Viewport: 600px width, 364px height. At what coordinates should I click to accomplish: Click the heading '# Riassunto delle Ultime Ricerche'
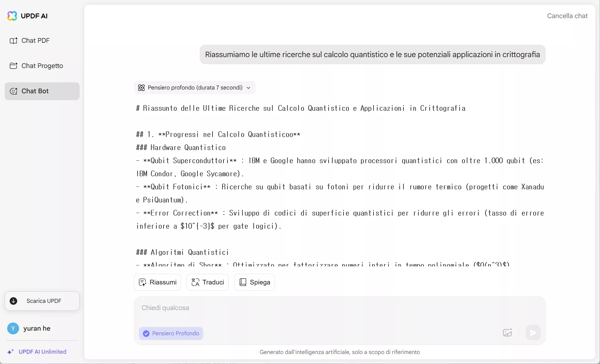click(301, 108)
